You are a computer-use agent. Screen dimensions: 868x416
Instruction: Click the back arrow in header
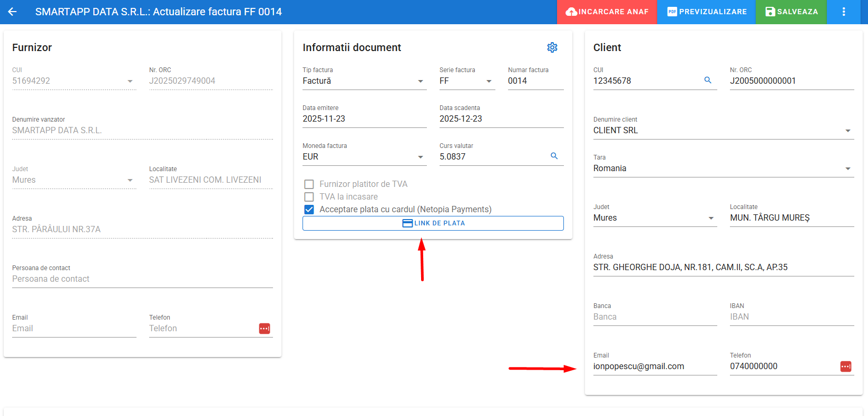point(12,12)
